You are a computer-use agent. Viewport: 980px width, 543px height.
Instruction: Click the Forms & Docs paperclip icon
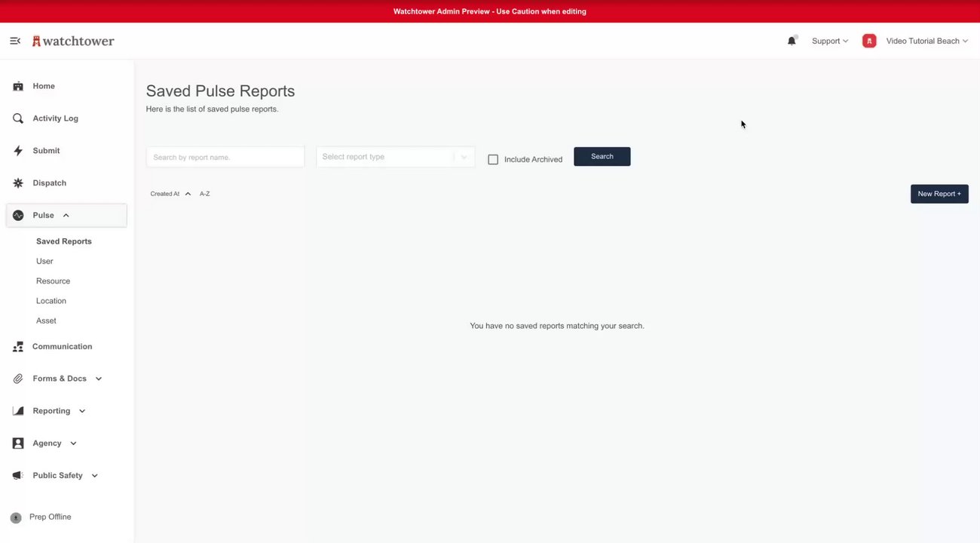pos(18,379)
